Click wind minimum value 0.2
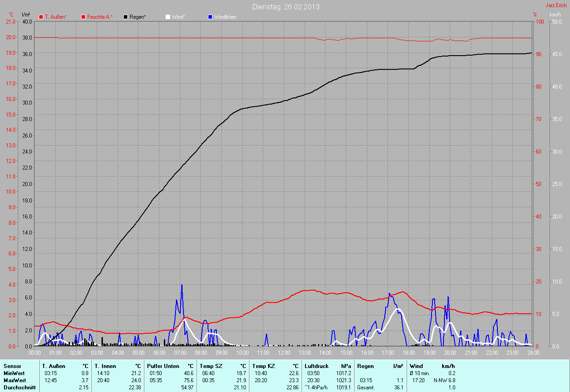570x392 pixels. [452, 373]
